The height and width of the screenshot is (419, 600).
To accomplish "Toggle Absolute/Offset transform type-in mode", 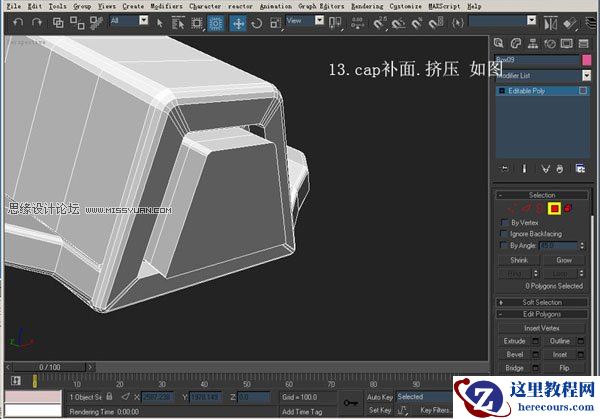I will [126, 397].
